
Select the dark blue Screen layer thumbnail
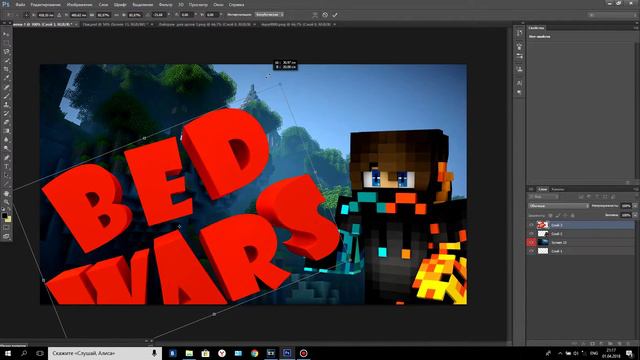[x=542, y=242]
